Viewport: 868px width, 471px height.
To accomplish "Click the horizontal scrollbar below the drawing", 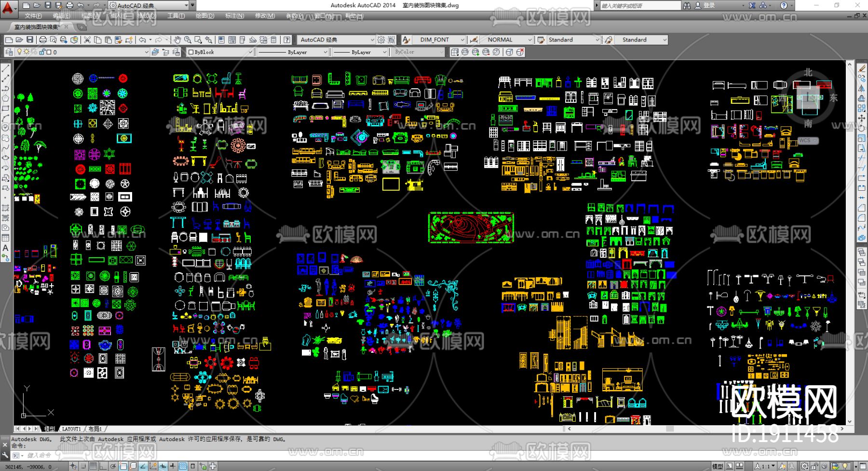I will 706,429.
